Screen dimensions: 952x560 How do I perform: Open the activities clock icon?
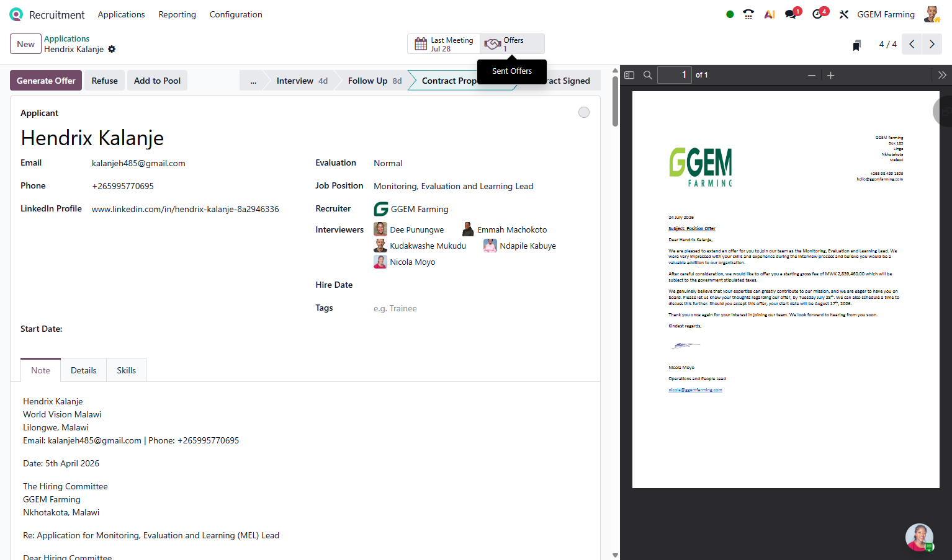tap(817, 14)
